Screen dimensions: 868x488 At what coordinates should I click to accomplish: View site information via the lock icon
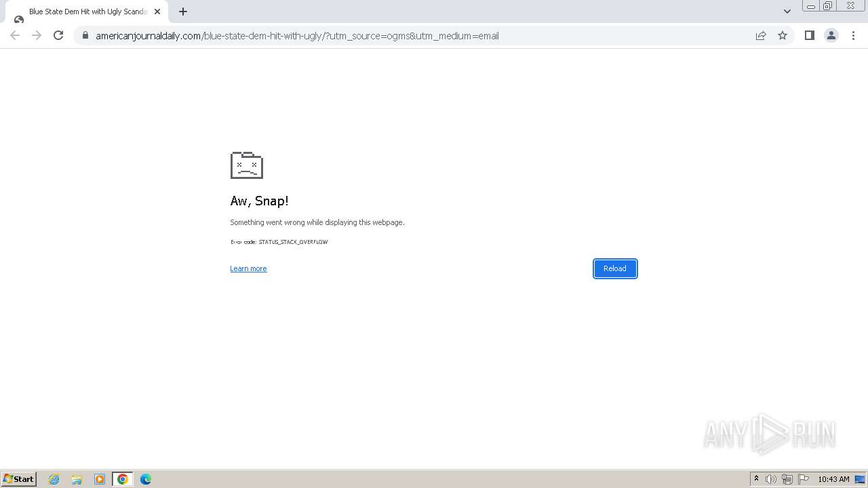pyautogui.click(x=85, y=36)
